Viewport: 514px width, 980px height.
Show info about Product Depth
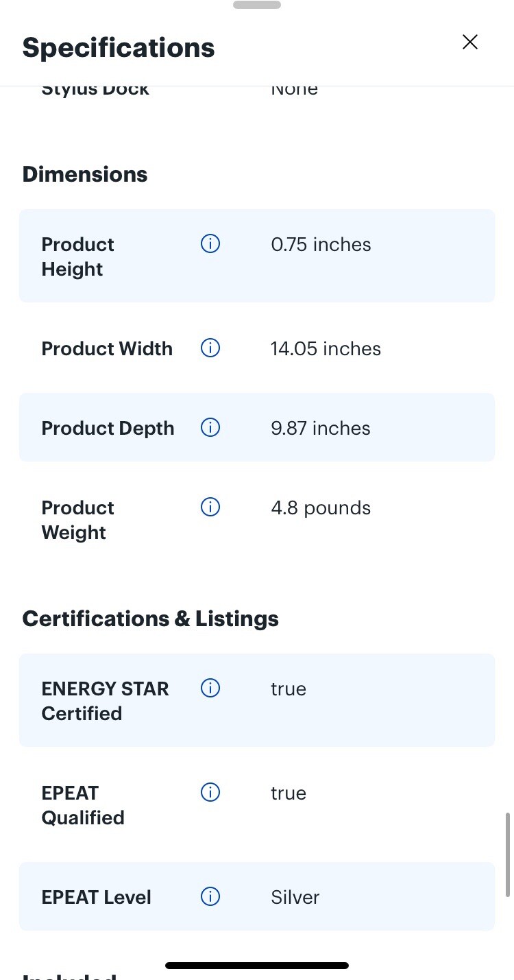210,427
